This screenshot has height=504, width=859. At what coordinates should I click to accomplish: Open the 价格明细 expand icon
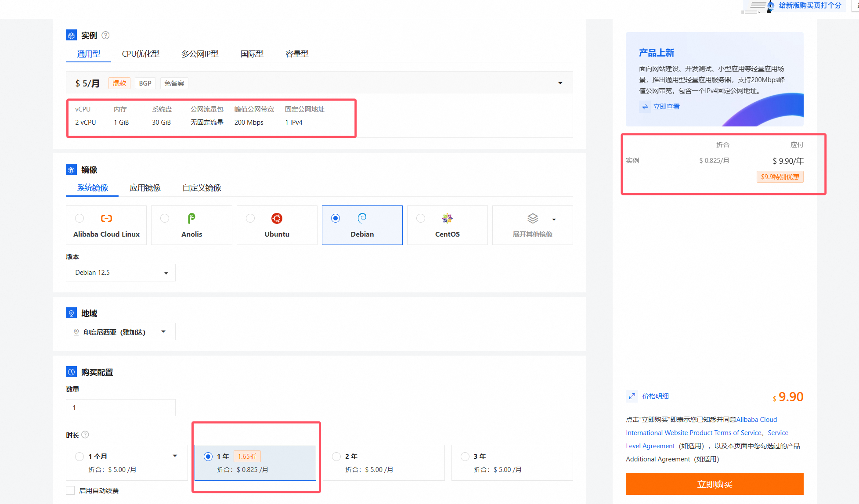point(632,396)
